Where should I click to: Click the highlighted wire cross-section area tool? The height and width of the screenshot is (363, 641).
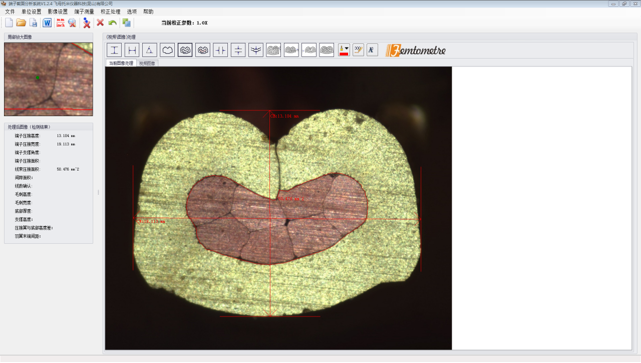click(x=185, y=50)
